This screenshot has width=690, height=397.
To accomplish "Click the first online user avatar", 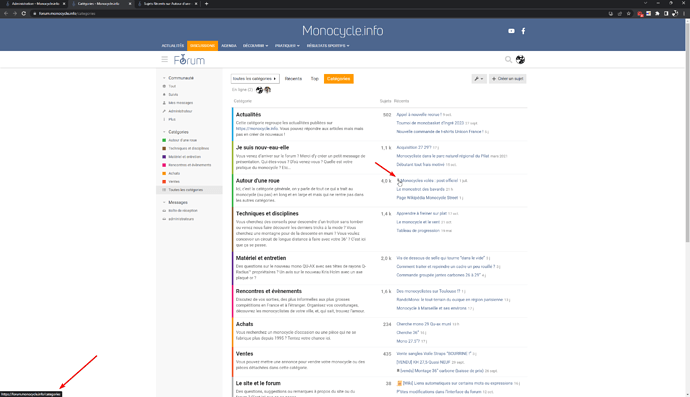I will click(260, 90).
